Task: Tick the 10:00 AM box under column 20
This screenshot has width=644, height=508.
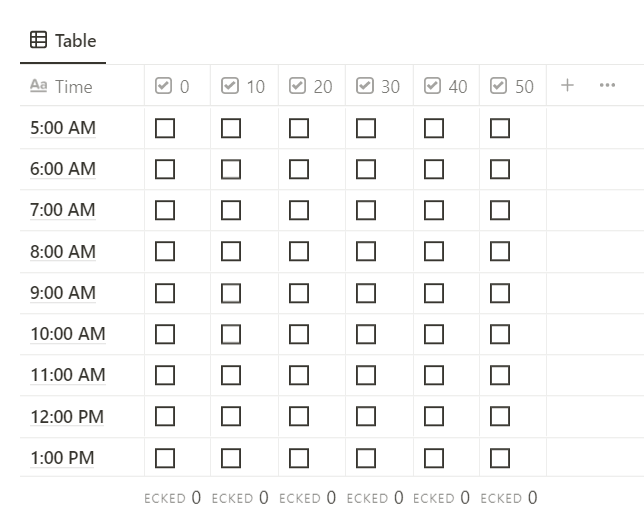Action: [299, 334]
